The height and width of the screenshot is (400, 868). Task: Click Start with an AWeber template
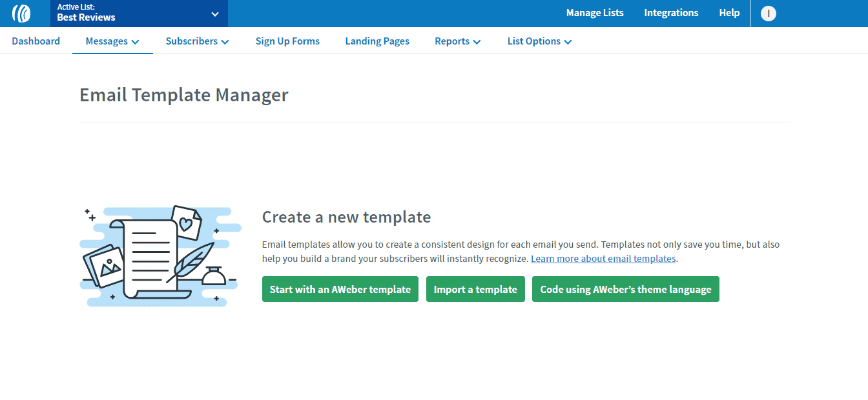(x=340, y=289)
